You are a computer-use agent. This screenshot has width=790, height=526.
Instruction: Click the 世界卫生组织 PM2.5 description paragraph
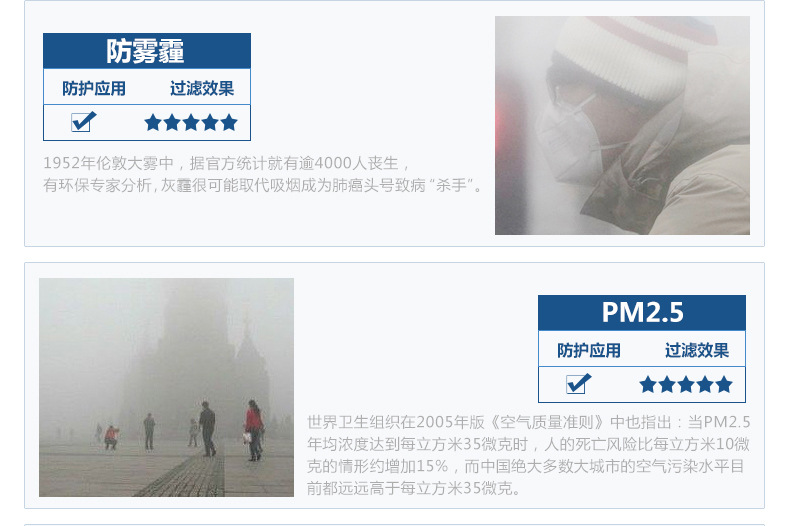tap(529, 455)
